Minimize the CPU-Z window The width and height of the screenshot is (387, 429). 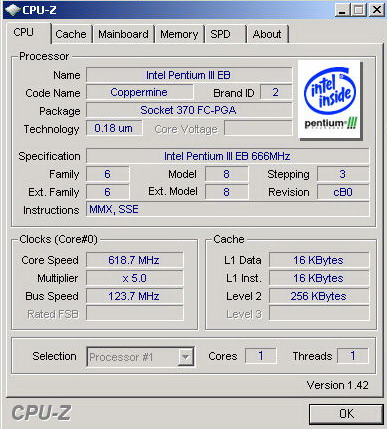tap(342, 10)
